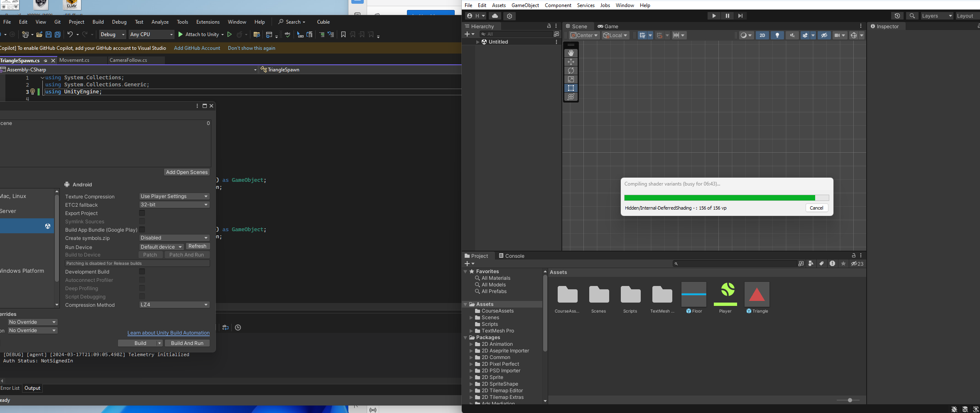Enable Export Project checkbox
Image resolution: width=980 pixels, height=413 pixels.
tap(142, 213)
